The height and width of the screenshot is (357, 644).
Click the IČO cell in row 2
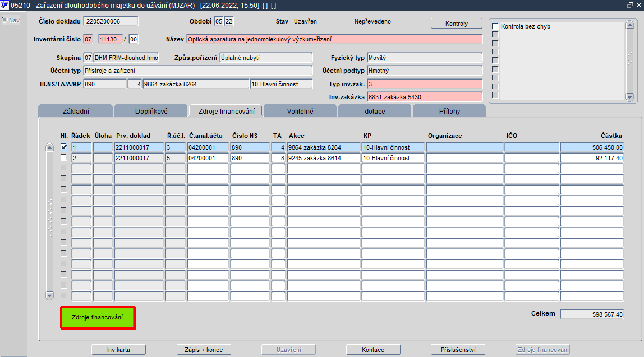coord(532,158)
